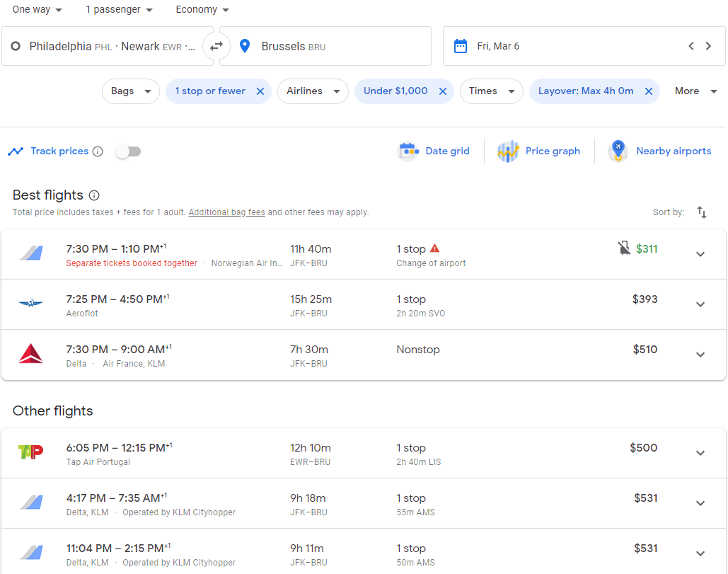This screenshot has width=728, height=574.
Task: Open the More filters dropdown
Action: (x=695, y=91)
